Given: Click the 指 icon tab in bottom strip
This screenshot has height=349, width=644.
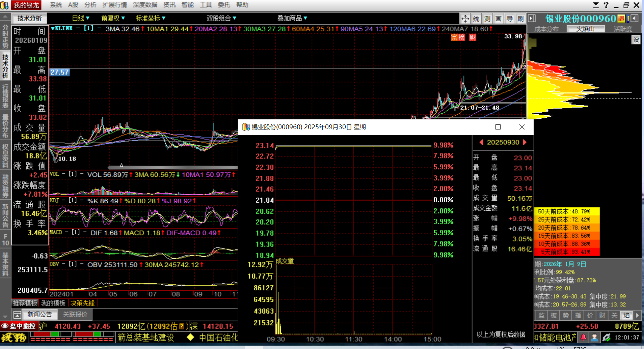Looking at the screenshot, I should click(x=578, y=315).
